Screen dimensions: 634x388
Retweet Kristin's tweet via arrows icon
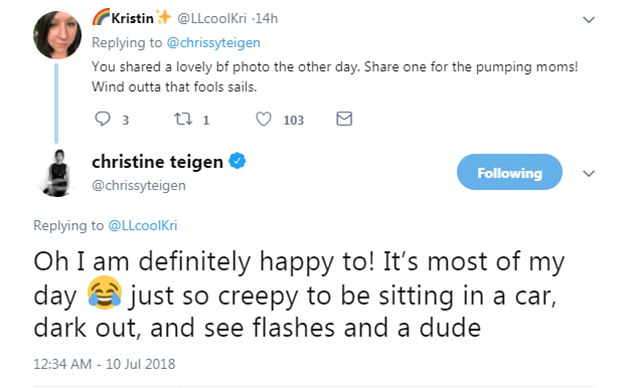183,119
